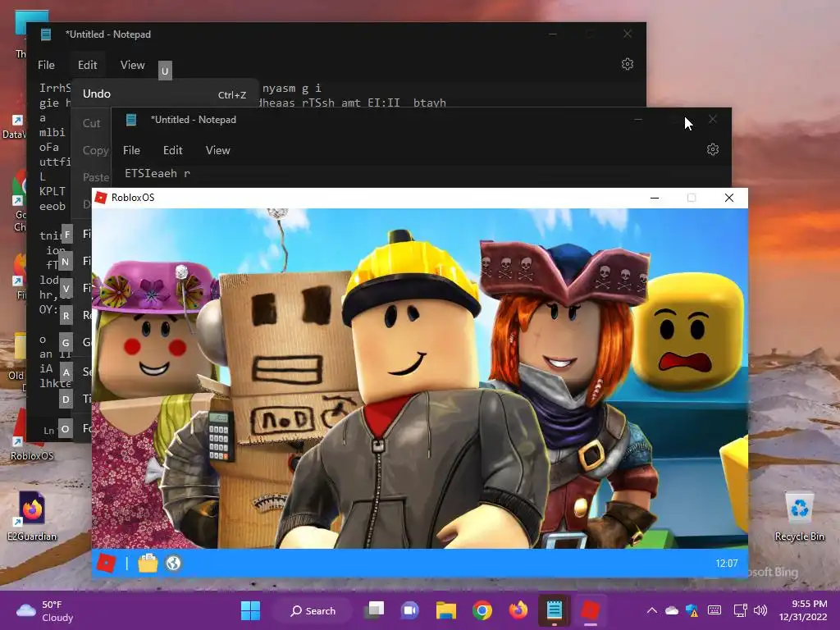Image resolution: width=840 pixels, height=630 pixels.
Task: Open File menu in the back Notepad window
Action: coord(46,65)
